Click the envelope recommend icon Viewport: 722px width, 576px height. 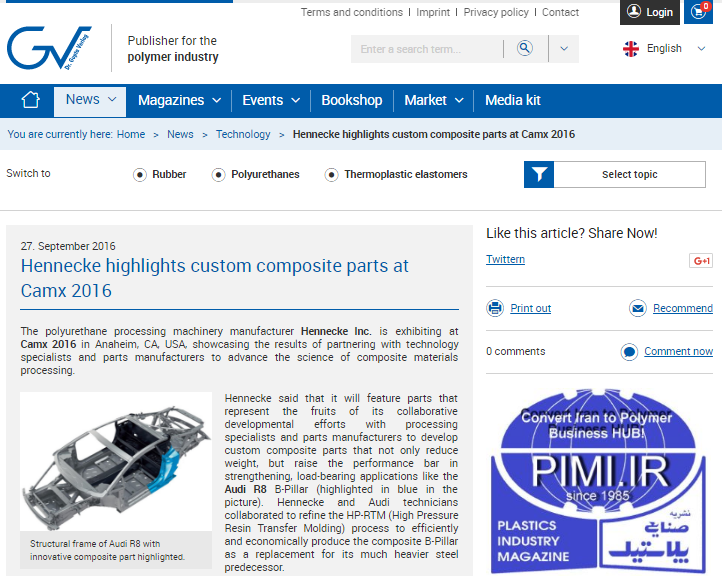[x=638, y=308]
